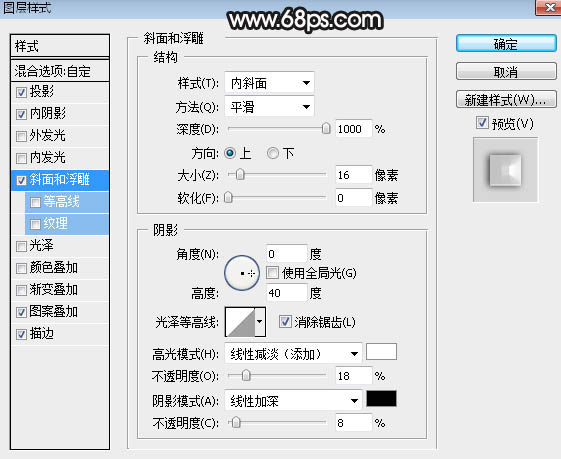561x459 pixels.
Task: Click the 取消 button
Action: (x=506, y=72)
